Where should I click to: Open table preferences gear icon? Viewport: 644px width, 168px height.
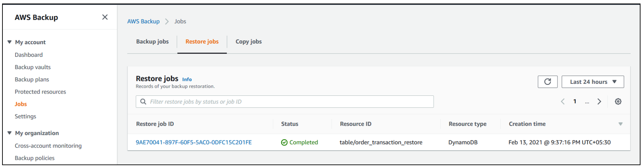click(618, 101)
